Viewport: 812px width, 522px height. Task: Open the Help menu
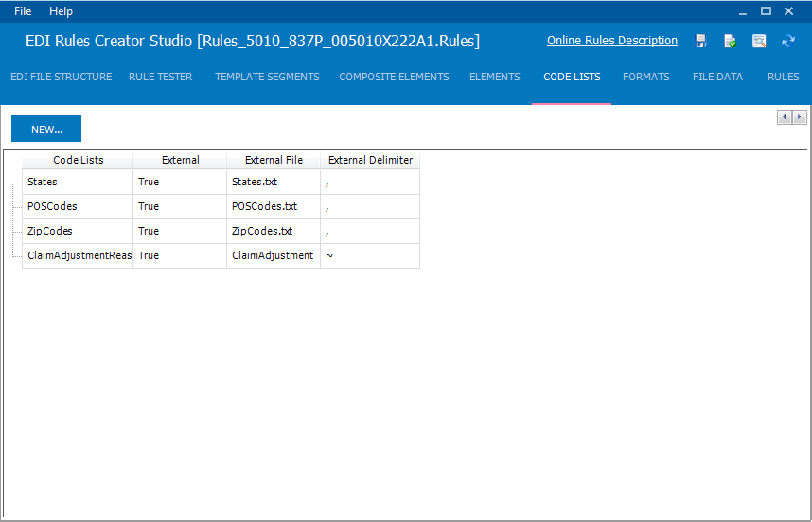(x=62, y=10)
